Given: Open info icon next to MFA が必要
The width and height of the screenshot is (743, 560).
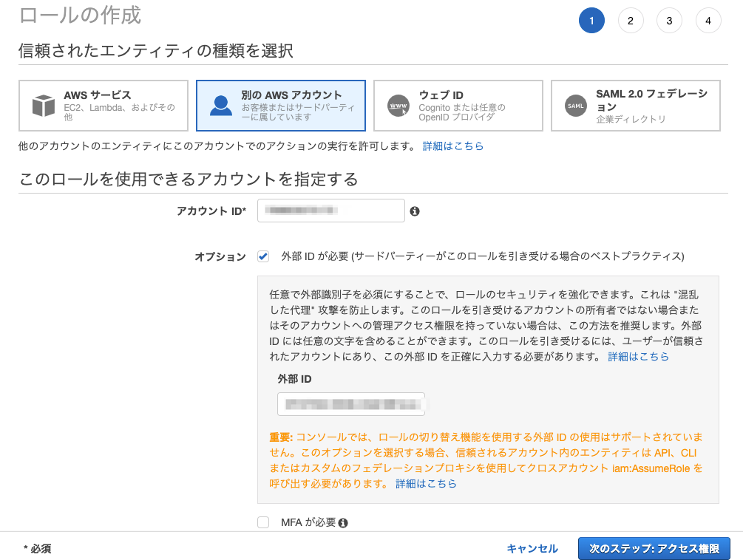Looking at the screenshot, I should pyautogui.click(x=343, y=522).
